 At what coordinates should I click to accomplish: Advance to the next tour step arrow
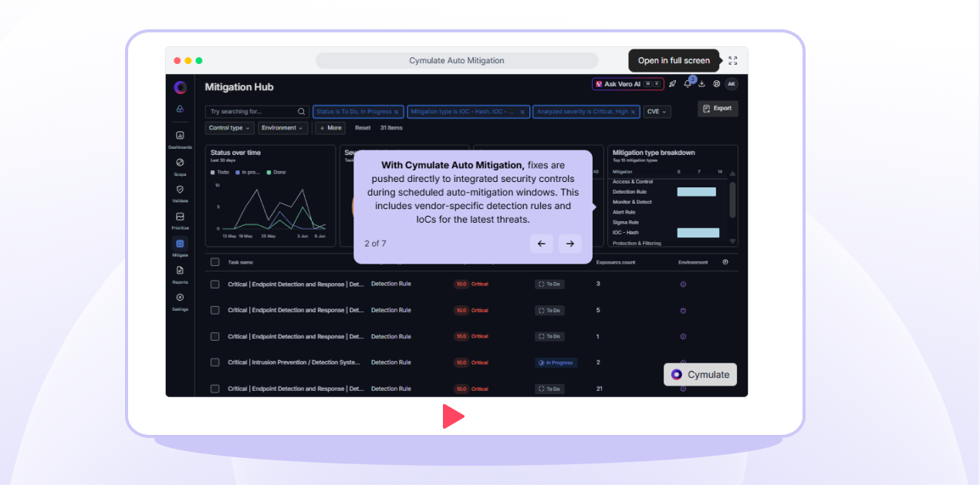pyautogui.click(x=570, y=244)
